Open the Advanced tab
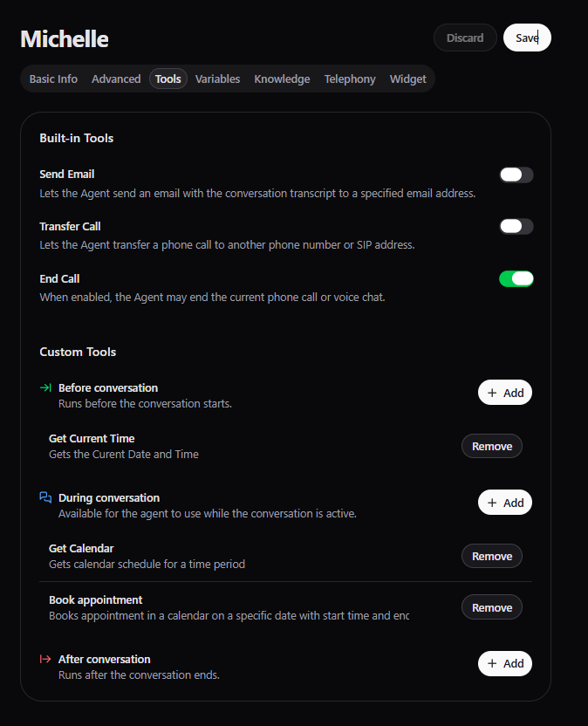588x726 pixels. point(116,79)
